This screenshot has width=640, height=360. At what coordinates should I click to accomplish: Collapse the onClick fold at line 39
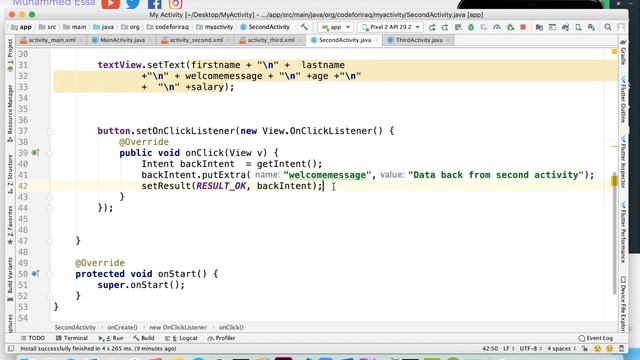(x=50, y=153)
